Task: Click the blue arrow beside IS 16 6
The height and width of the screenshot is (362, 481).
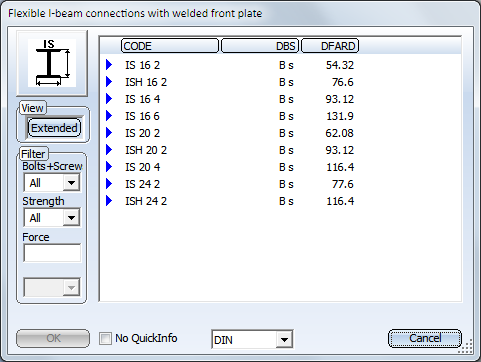Action: (109, 116)
